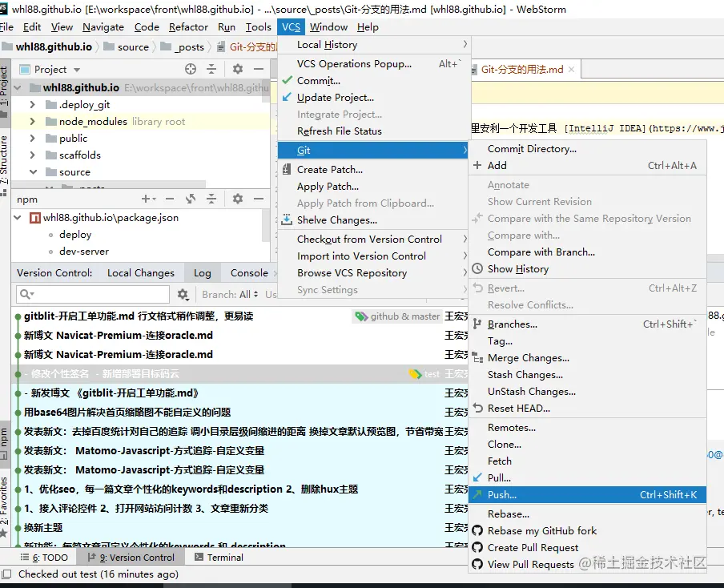Hide the Project panel with minus icon
Viewport: 724px width, 588px height.
259,69
